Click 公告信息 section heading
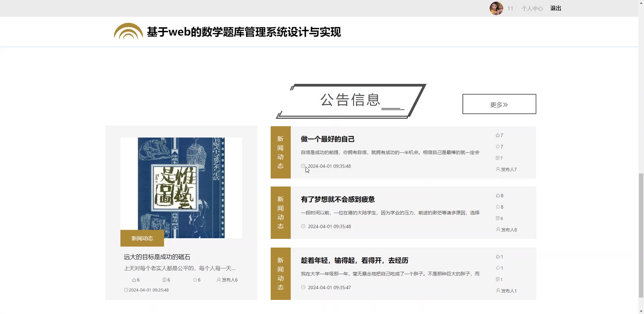644x314 pixels. (350, 100)
